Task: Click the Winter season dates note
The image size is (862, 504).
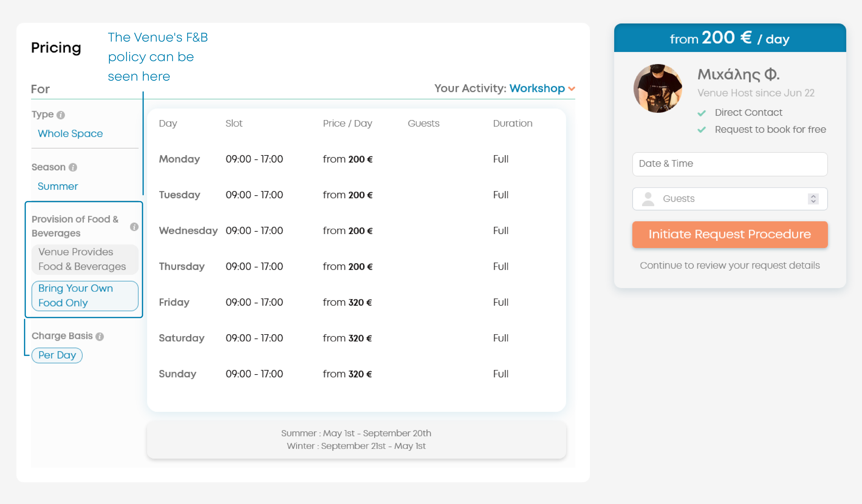Action: coord(356,446)
